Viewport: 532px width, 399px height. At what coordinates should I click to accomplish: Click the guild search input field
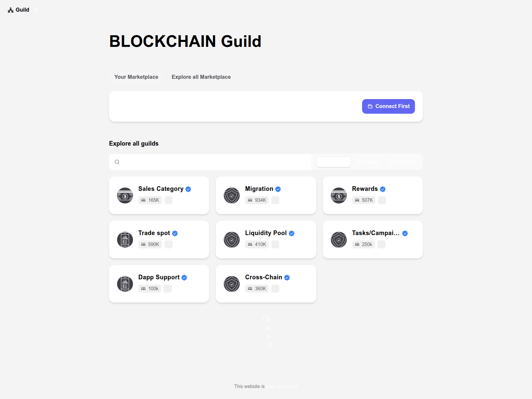coord(213,162)
